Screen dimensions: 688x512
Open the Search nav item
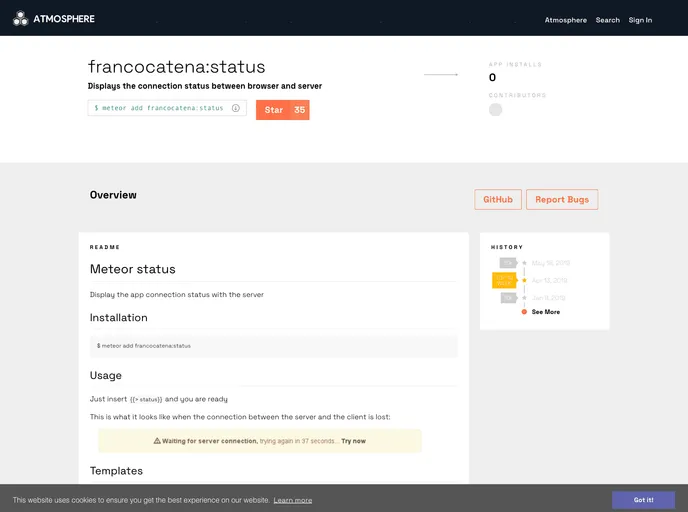click(x=608, y=20)
